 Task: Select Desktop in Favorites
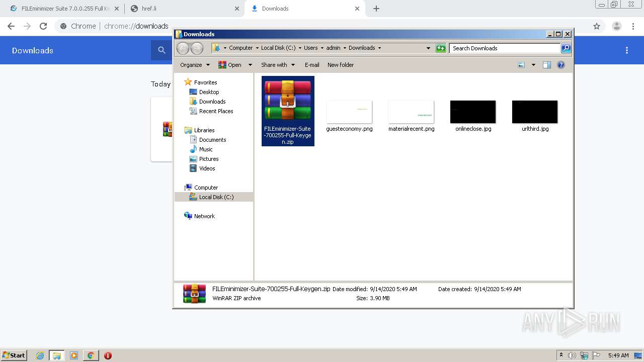(x=209, y=92)
